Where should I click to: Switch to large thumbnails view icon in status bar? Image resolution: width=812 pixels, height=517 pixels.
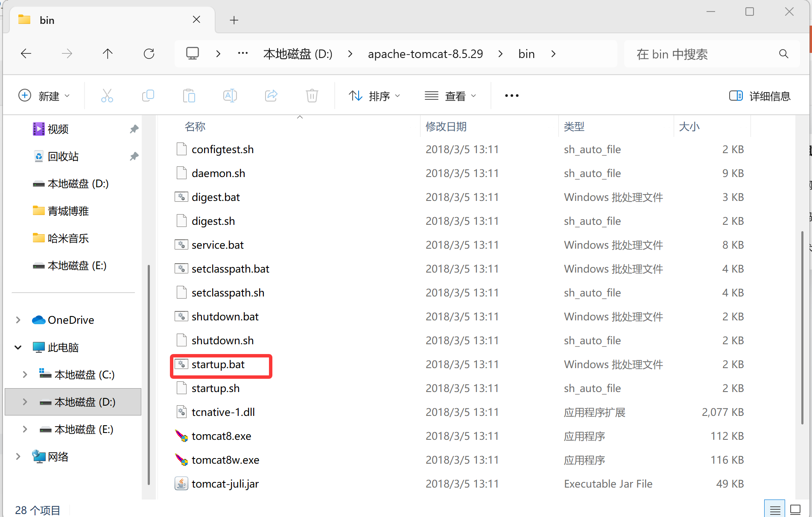point(795,509)
